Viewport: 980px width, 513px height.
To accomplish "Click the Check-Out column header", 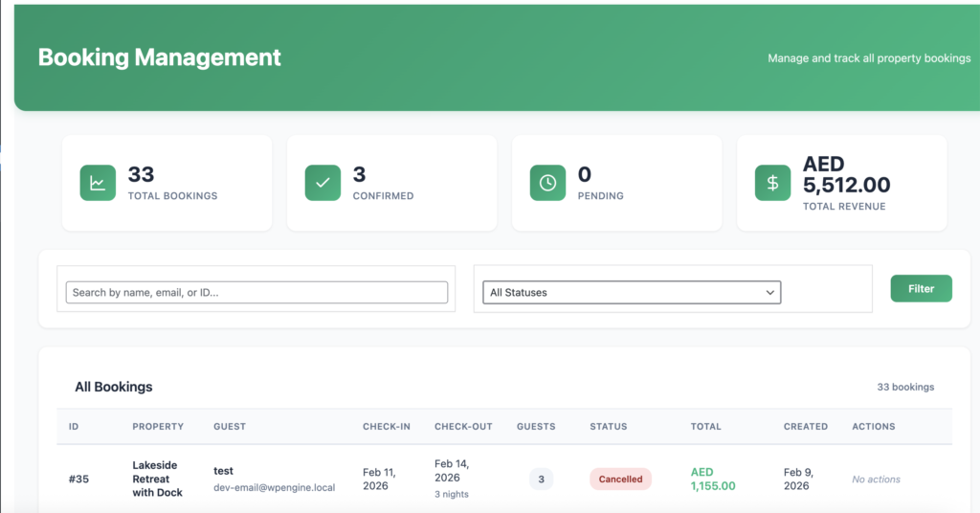I will [463, 427].
